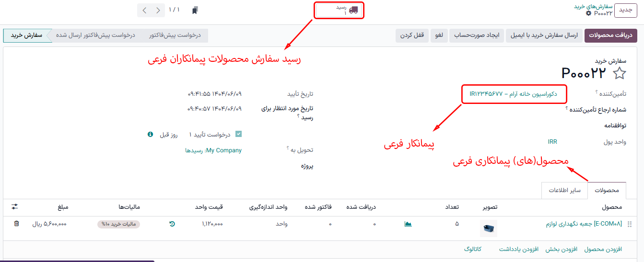
Task: Show info icon next to روز قبل
Action: (x=150, y=135)
